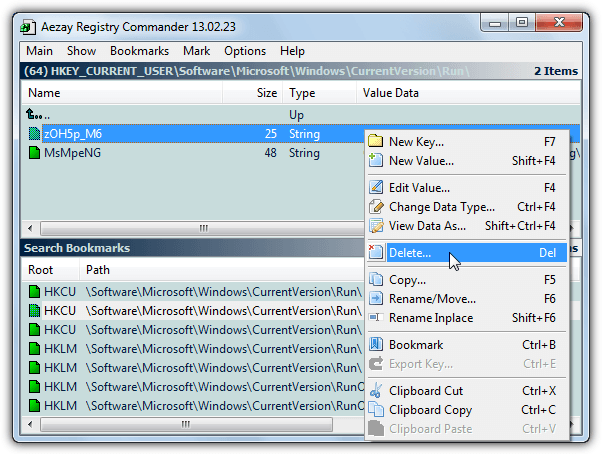Choose Rename Inplace menu entry
This screenshot has width=602, height=454.
click(x=467, y=317)
